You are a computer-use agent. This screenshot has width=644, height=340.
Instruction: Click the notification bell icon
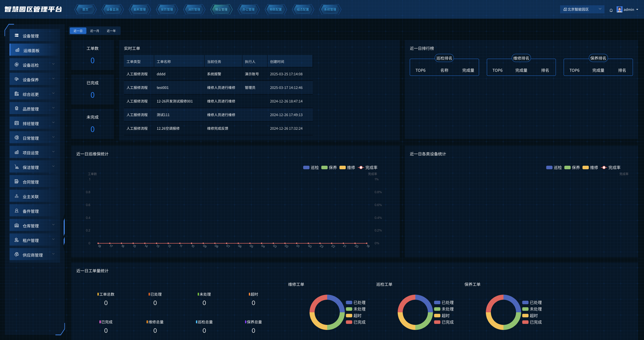[x=611, y=10]
